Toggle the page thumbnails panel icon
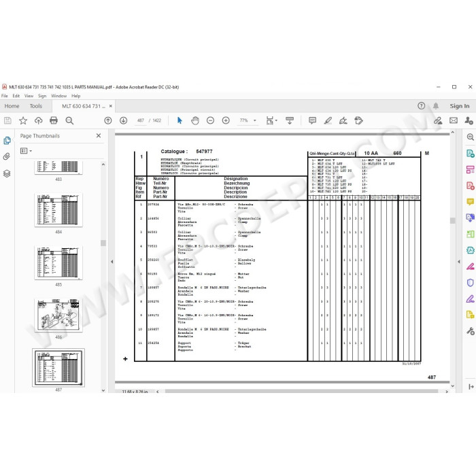The image size is (476, 476). 7,140
